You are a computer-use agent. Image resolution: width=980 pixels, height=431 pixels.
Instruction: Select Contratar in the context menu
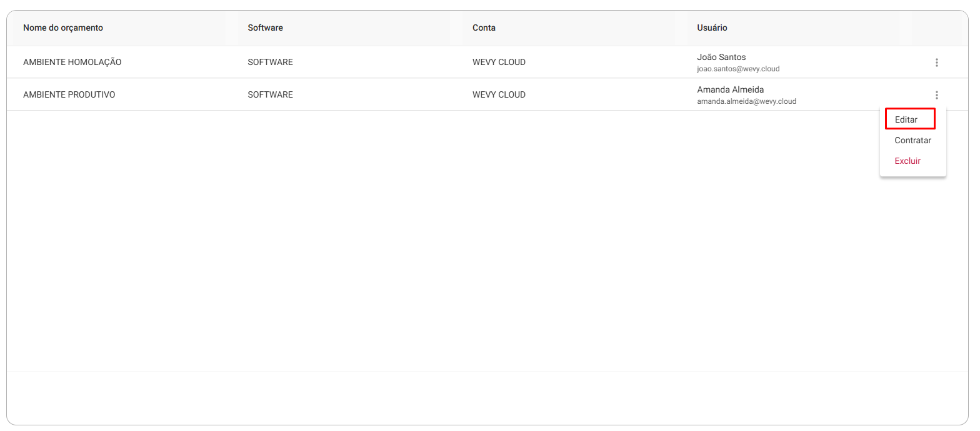[912, 140]
